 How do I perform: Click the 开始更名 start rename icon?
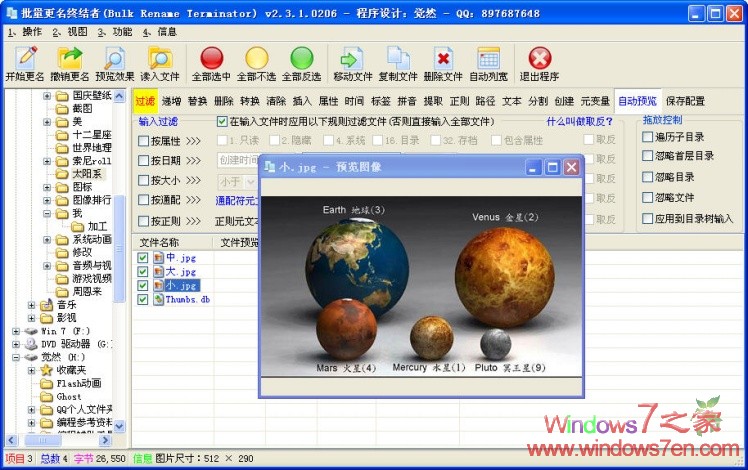(x=26, y=58)
